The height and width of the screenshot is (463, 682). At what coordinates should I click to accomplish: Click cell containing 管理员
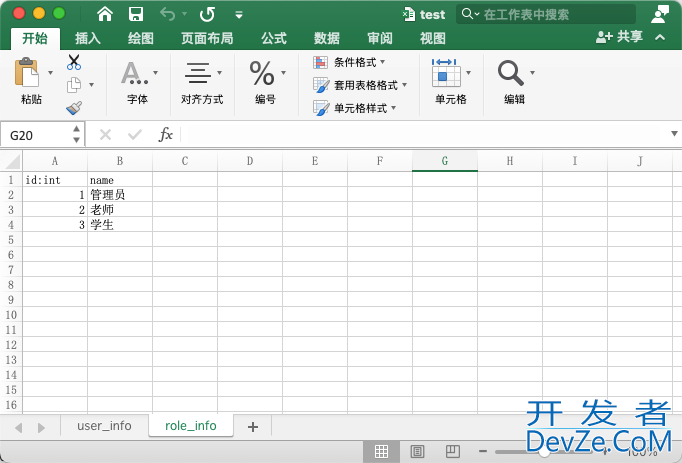coord(120,195)
